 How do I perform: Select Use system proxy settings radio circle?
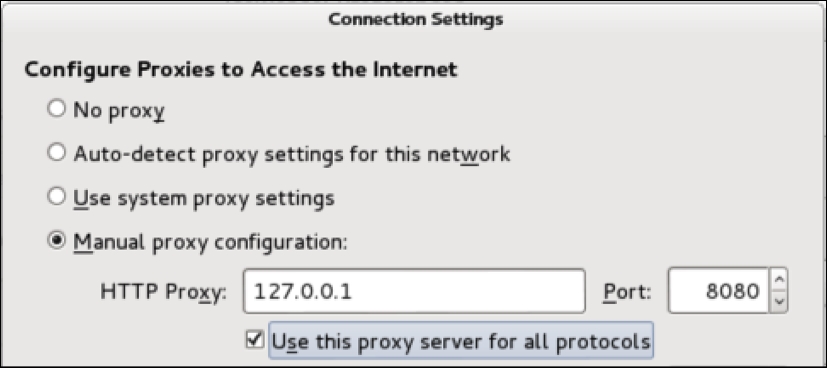56,197
